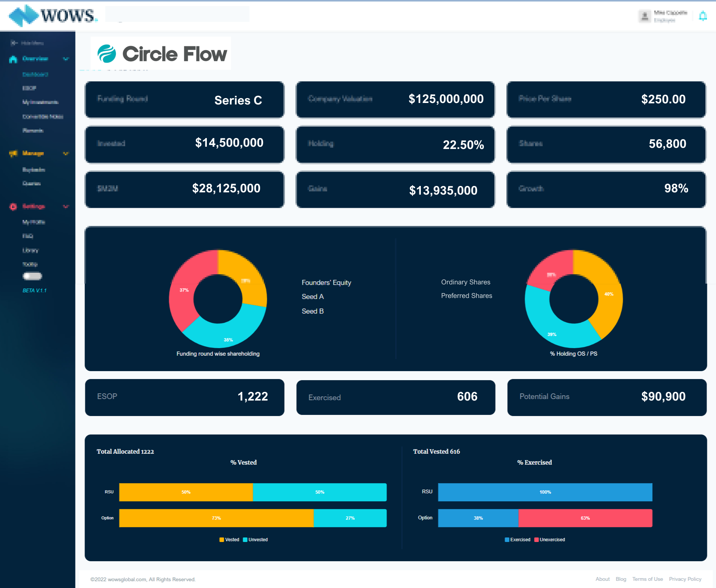Open Queries under Manage

(32, 183)
